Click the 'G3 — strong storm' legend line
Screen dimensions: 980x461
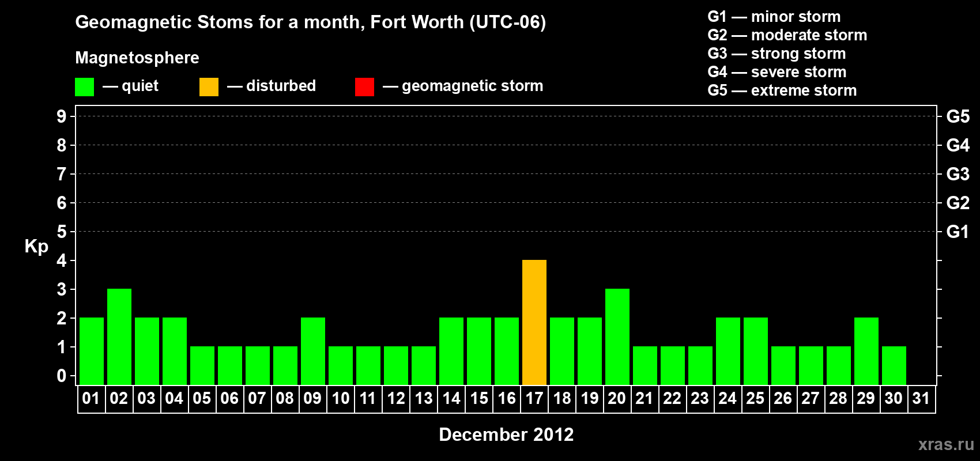[777, 54]
